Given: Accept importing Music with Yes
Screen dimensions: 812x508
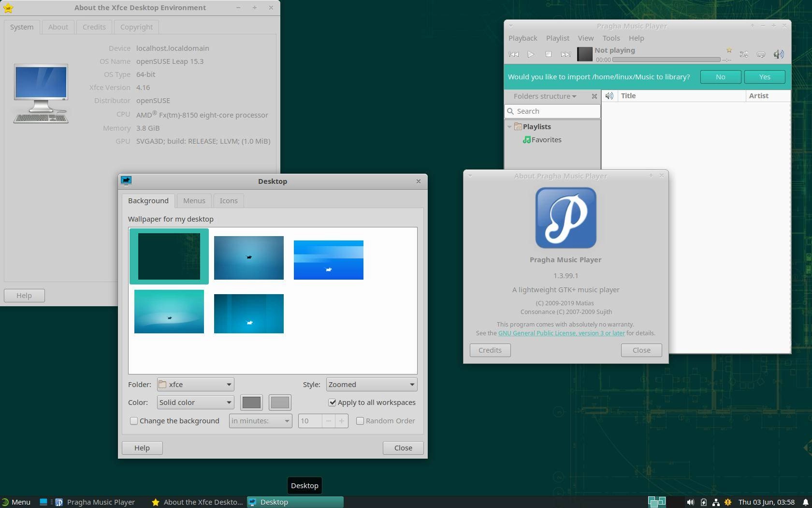Looking at the screenshot, I should click(x=765, y=77).
